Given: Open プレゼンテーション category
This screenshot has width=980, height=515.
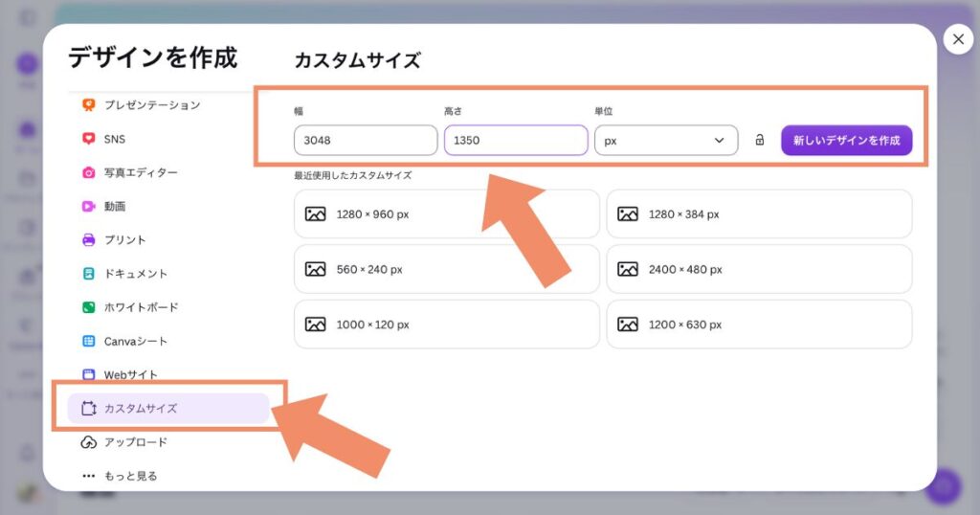Looking at the screenshot, I should pos(152,105).
